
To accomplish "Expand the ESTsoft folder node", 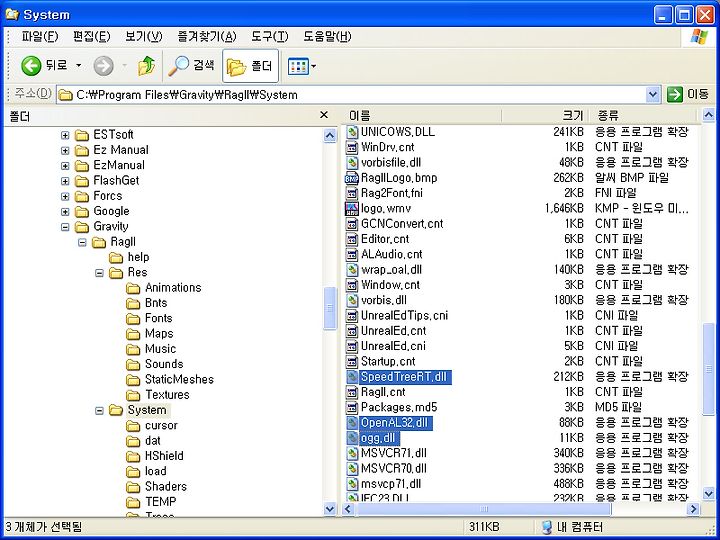I will [65, 135].
